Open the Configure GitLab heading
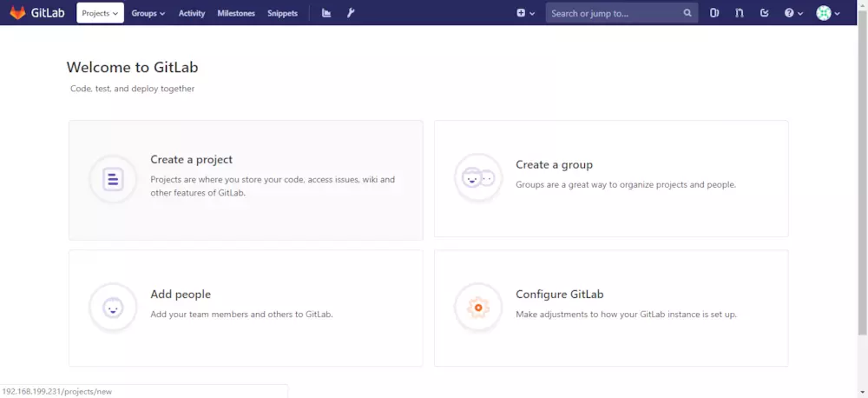The image size is (868, 398). tap(560, 295)
